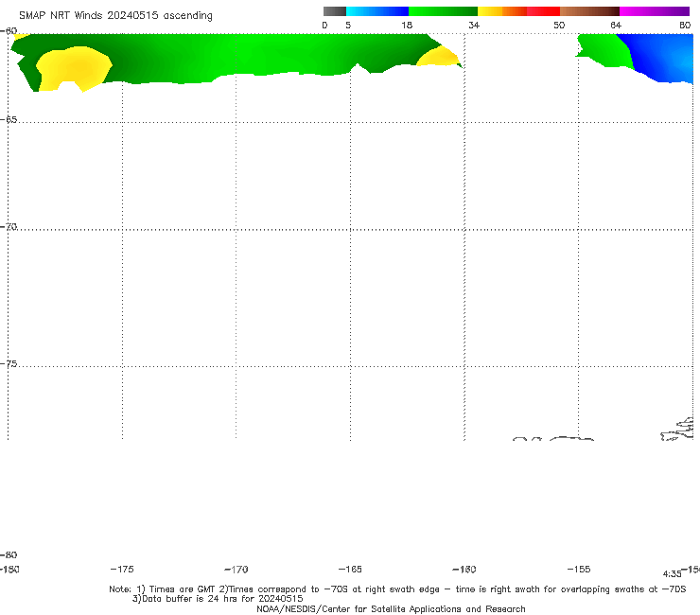Viewport: 700px width, 615px height.
Task: Click the bright green wind area near -170 longitude
Action: [x=250, y=56]
